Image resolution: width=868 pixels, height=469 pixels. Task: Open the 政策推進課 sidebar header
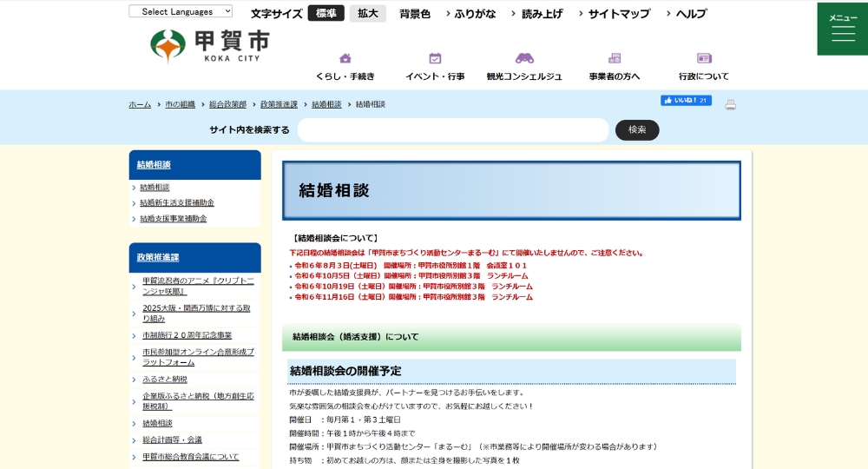(158, 257)
